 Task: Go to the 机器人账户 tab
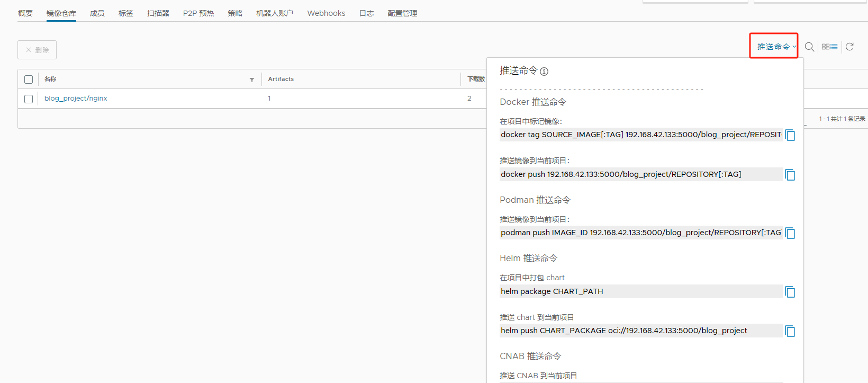click(274, 13)
